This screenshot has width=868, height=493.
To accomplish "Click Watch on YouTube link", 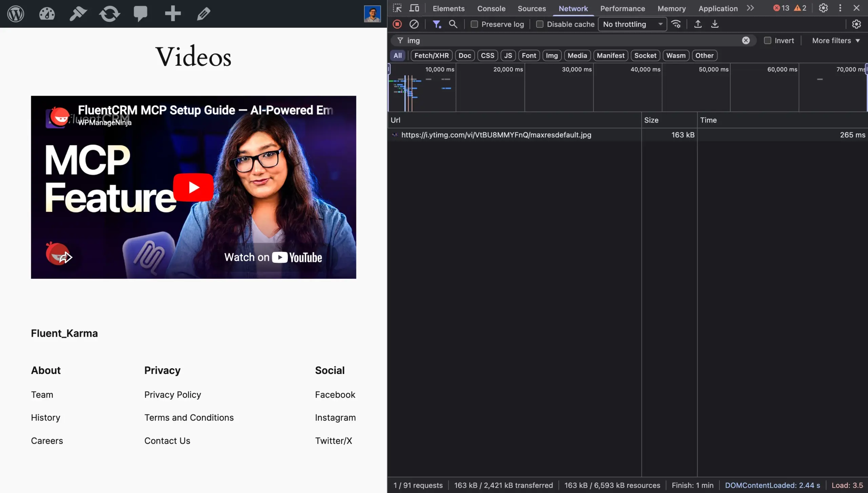I will click(273, 257).
